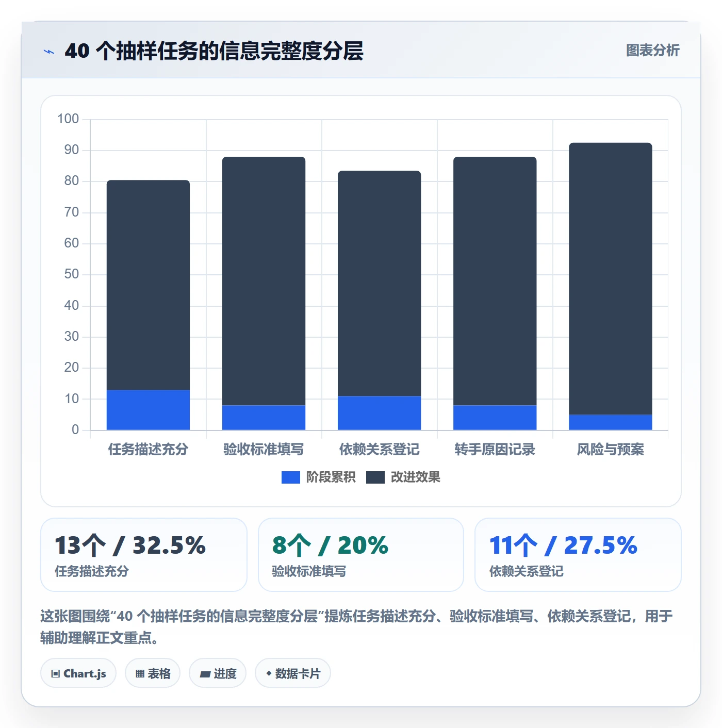Click the blue 阶段累积 legend color box

(x=290, y=477)
